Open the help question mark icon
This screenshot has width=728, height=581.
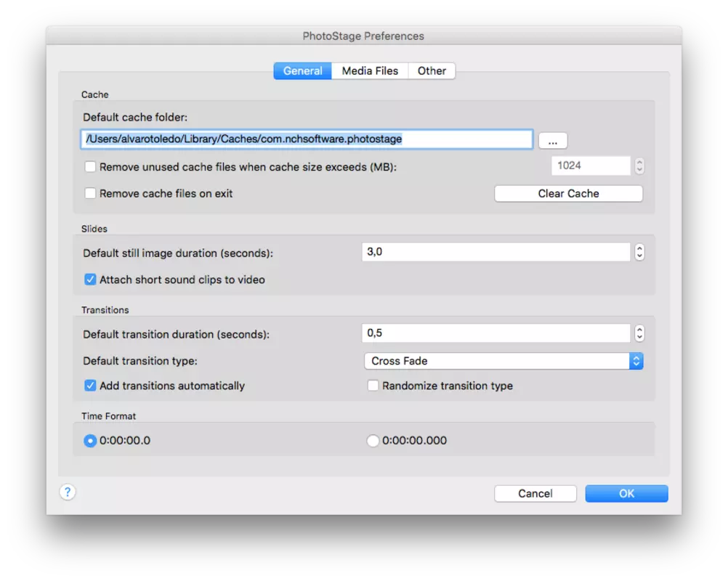(68, 492)
